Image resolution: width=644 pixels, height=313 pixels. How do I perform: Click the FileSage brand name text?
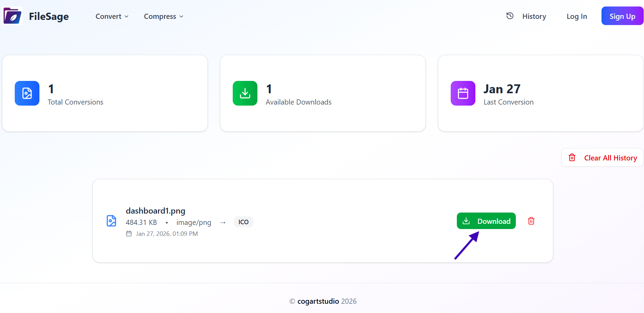pos(49,16)
